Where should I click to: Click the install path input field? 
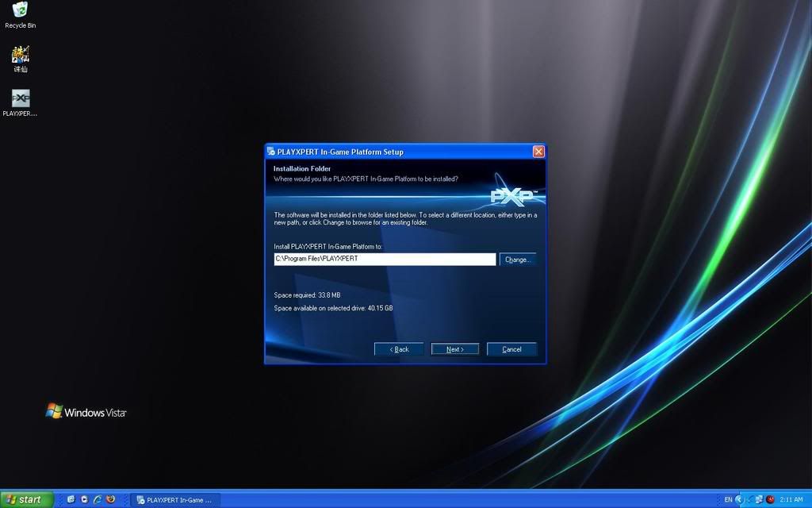(x=385, y=260)
